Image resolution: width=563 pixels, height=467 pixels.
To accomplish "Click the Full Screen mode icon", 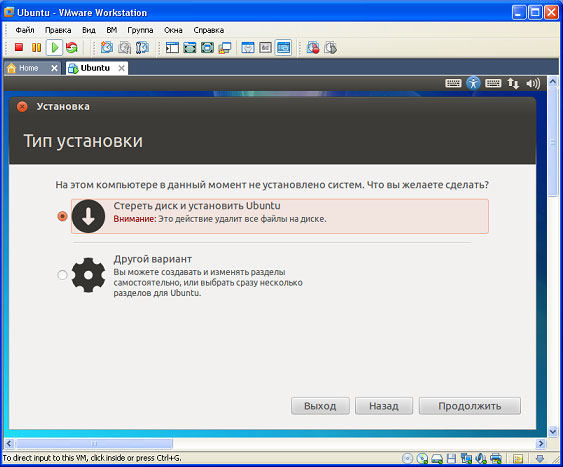I will click(207, 47).
